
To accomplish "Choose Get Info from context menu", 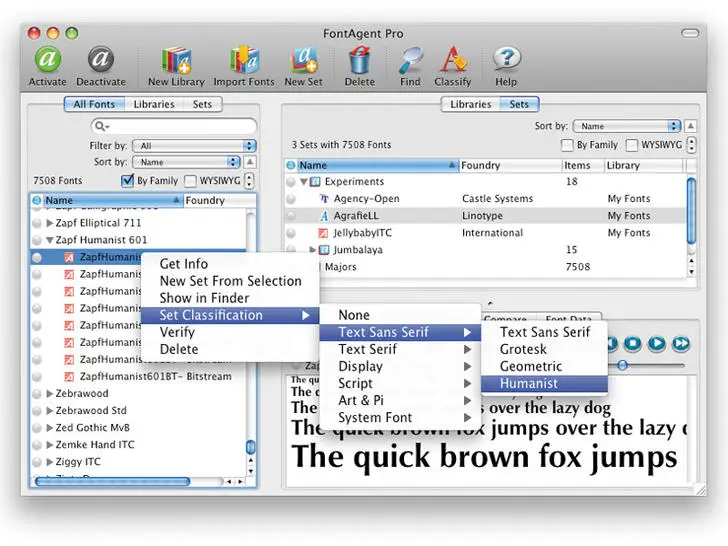I will 230,264.
